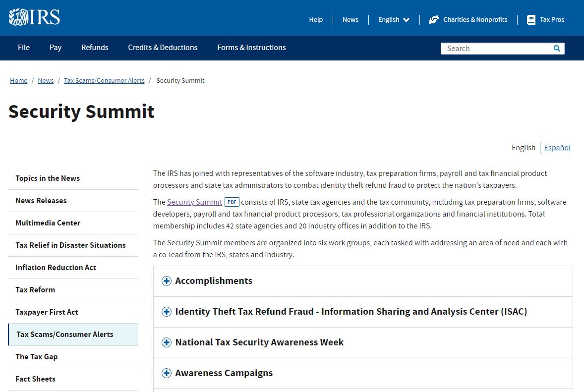The height and width of the screenshot is (392, 584).
Task: Open the Security Summit PDF link
Action: tap(194, 202)
